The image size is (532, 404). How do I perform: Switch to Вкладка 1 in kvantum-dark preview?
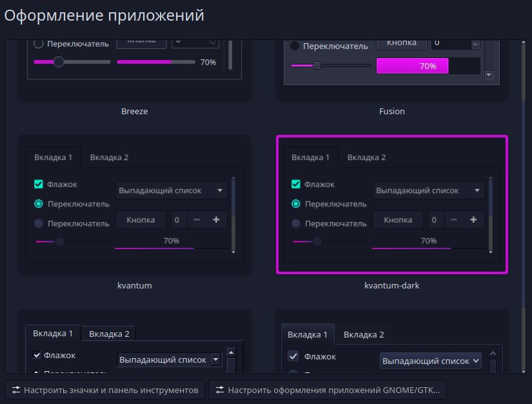click(x=310, y=157)
